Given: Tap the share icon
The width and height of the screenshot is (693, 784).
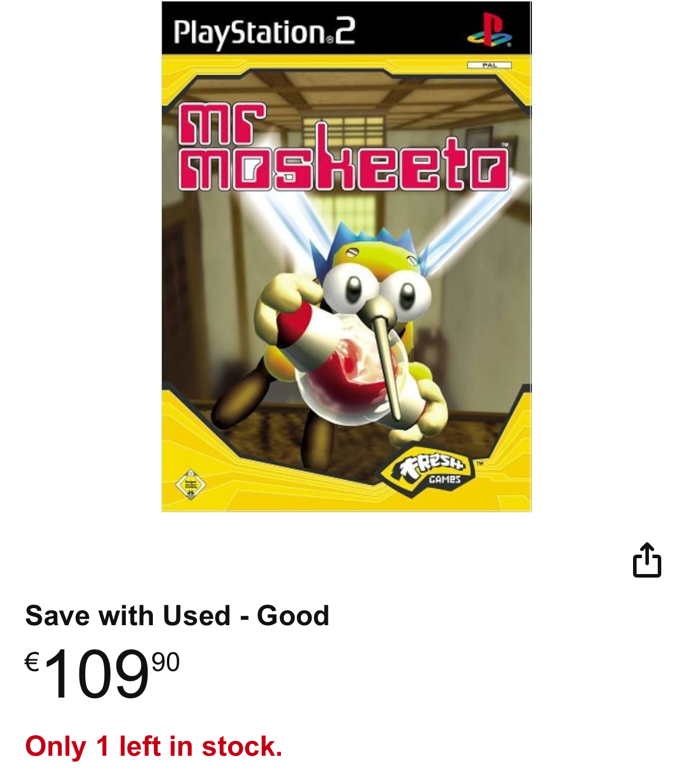Looking at the screenshot, I should (x=647, y=560).
